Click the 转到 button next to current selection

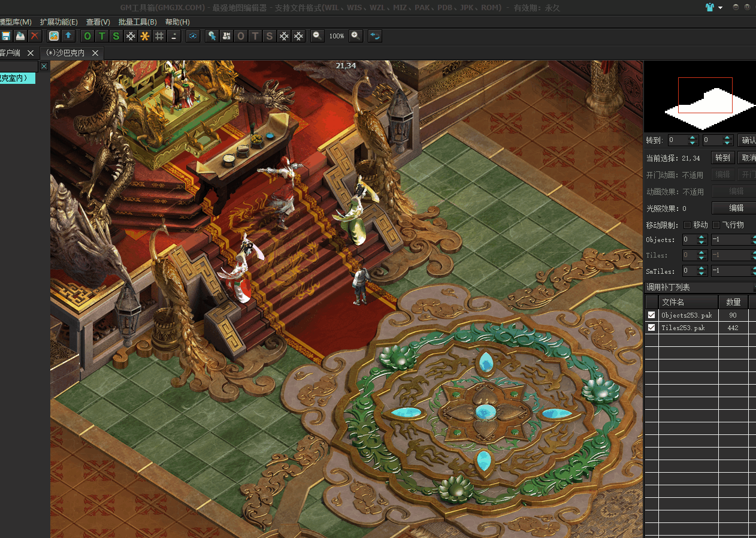pyautogui.click(x=723, y=158)
